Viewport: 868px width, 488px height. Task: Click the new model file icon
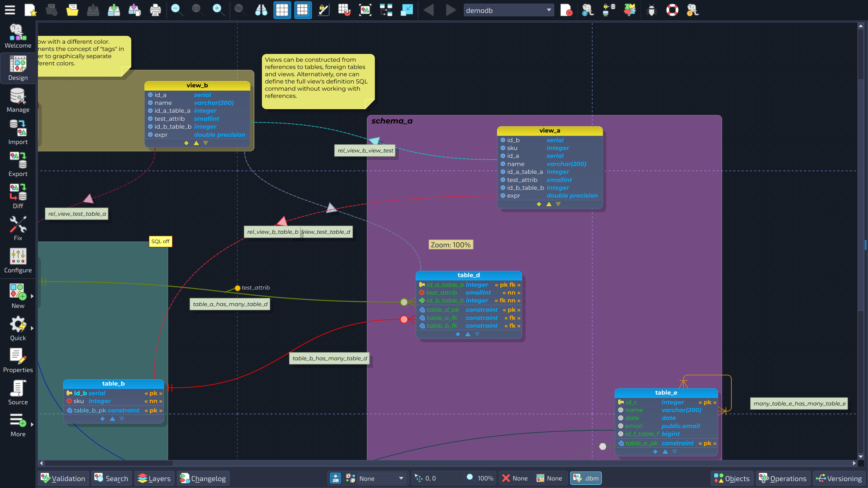pos(30,10)
